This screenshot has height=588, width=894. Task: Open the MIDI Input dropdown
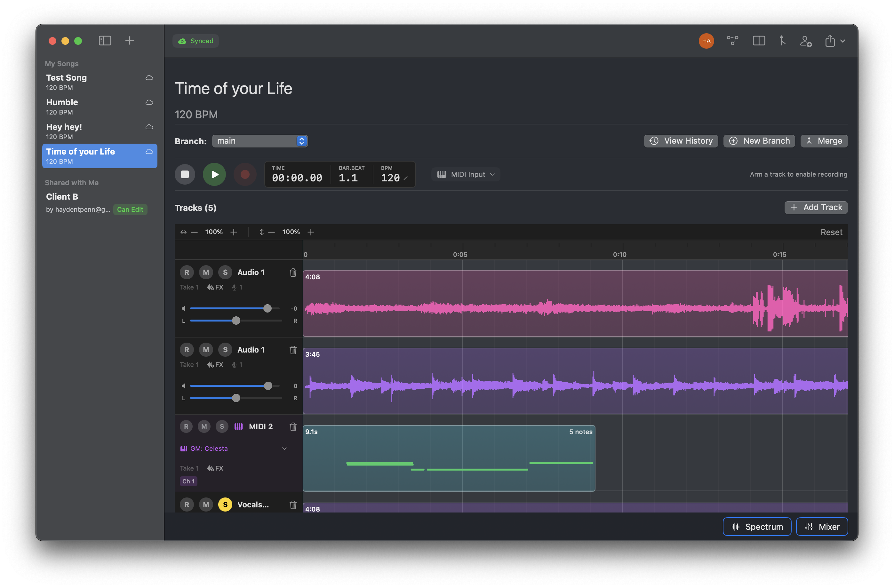pyautogui.click(x=466, y=174)
